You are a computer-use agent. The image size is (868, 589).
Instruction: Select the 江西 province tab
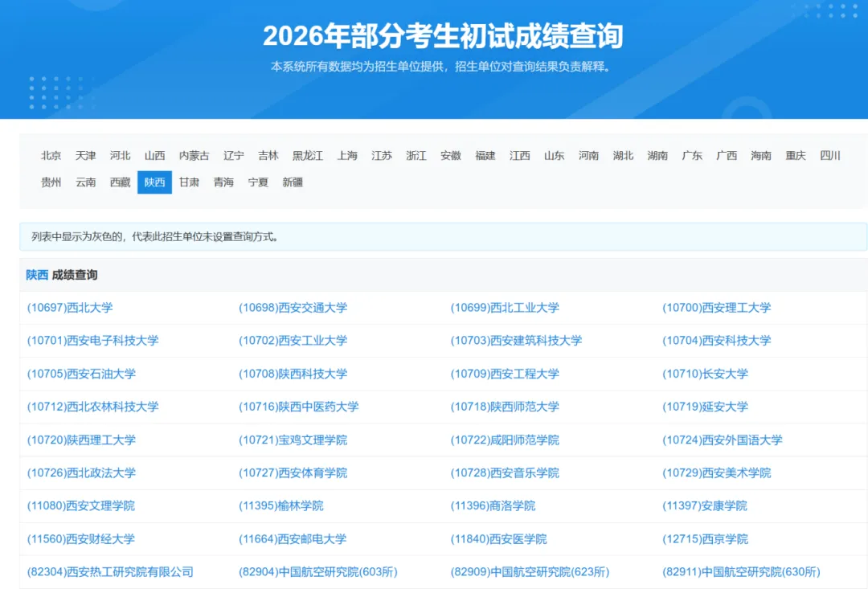click(520, 156)
